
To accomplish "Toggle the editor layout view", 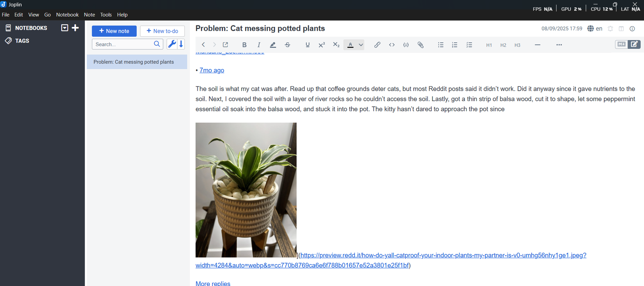I will pos(621,29).
